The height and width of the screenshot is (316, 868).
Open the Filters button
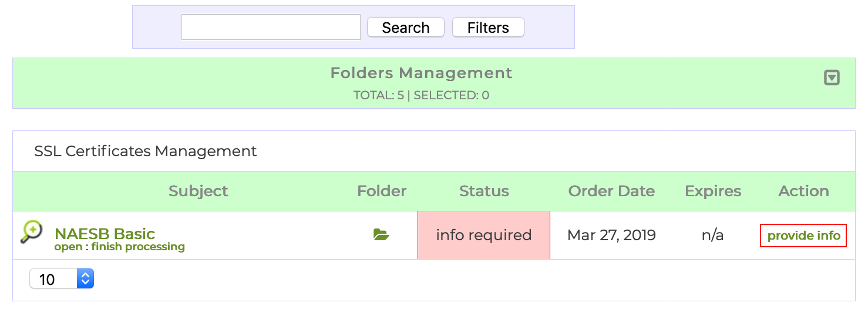coord(487,28)
